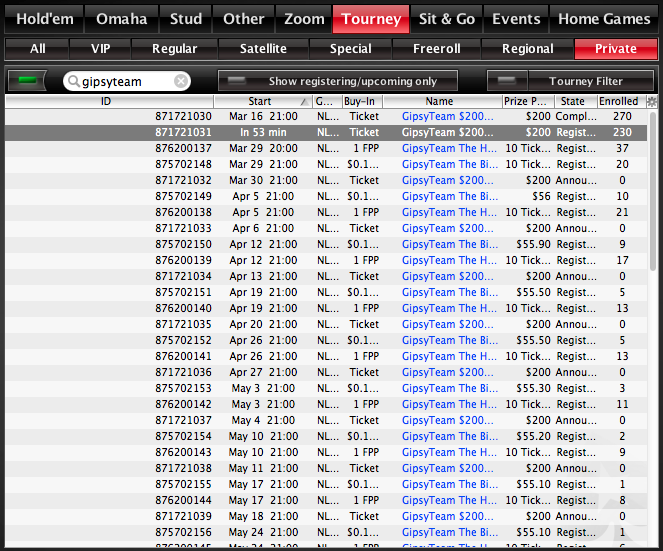Sort by Start column arrow
Image resolution: width=663 pixels, height=551 pixels.
(x=304, y=101)
